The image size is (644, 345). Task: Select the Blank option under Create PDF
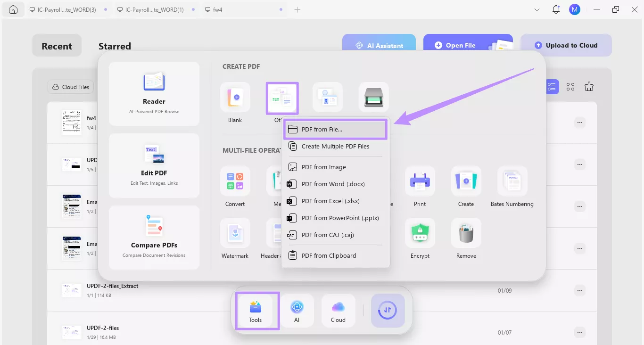coord(235,97)
